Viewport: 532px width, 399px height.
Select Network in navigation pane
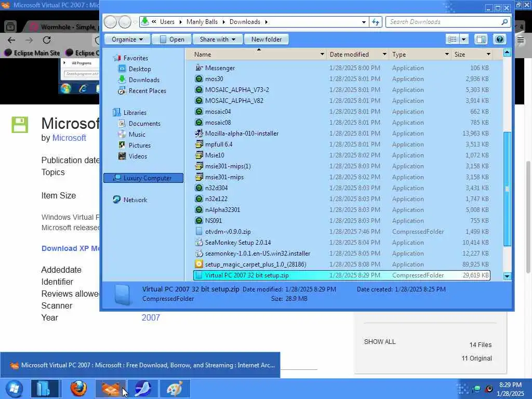pyautogui.click(x=135, y=200)
